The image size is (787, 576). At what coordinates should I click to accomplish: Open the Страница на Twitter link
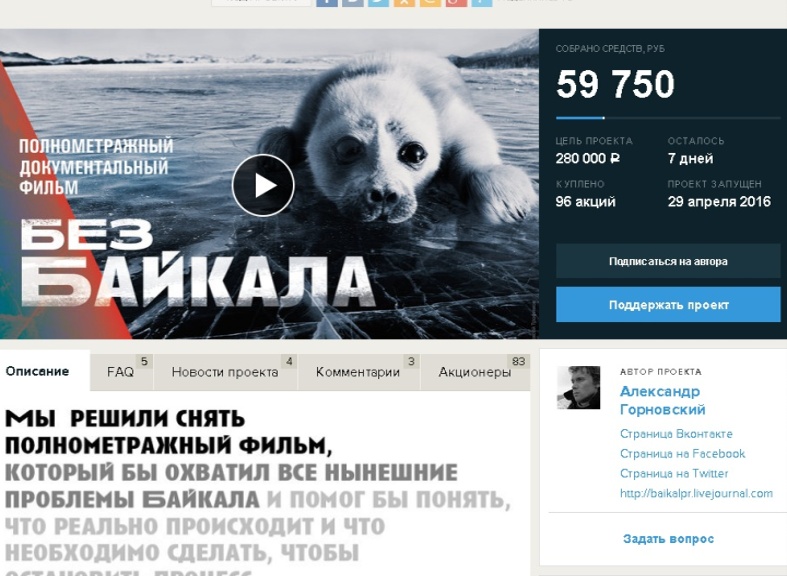(674, 473)
